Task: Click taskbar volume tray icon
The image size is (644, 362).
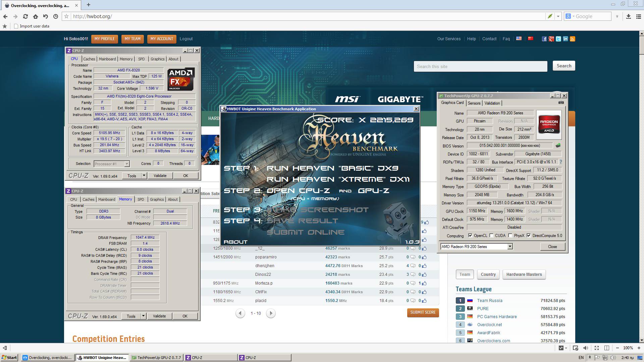Action: [613, 358]
